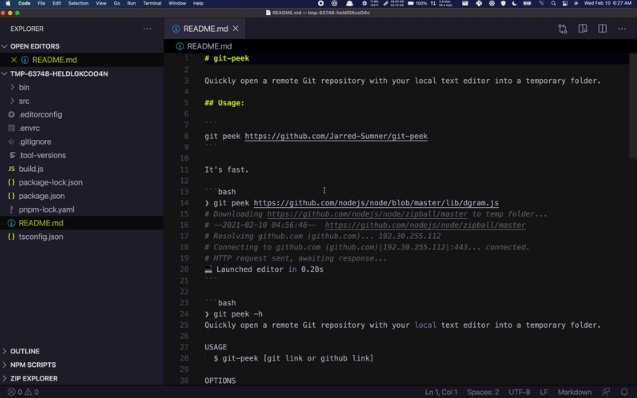Open package-lock.json file
This screenshot has width=637, height=398.
pos(81,182)
